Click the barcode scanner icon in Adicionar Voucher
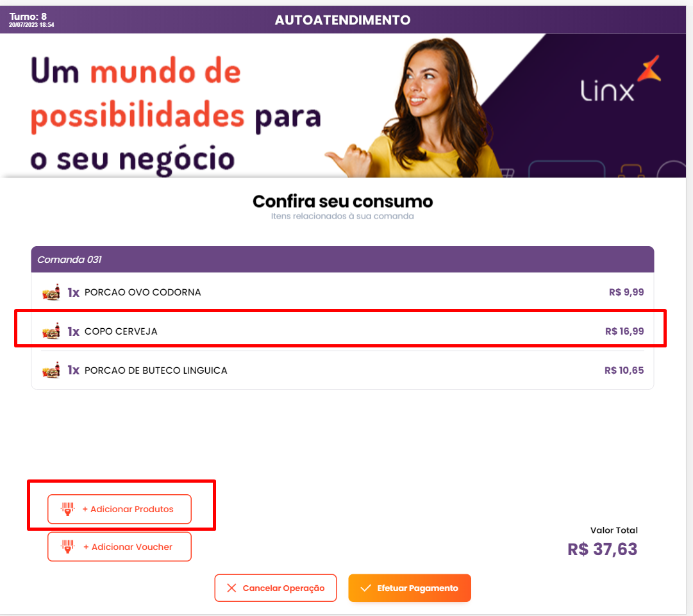 pyautogui.click(x=67, y=547)
